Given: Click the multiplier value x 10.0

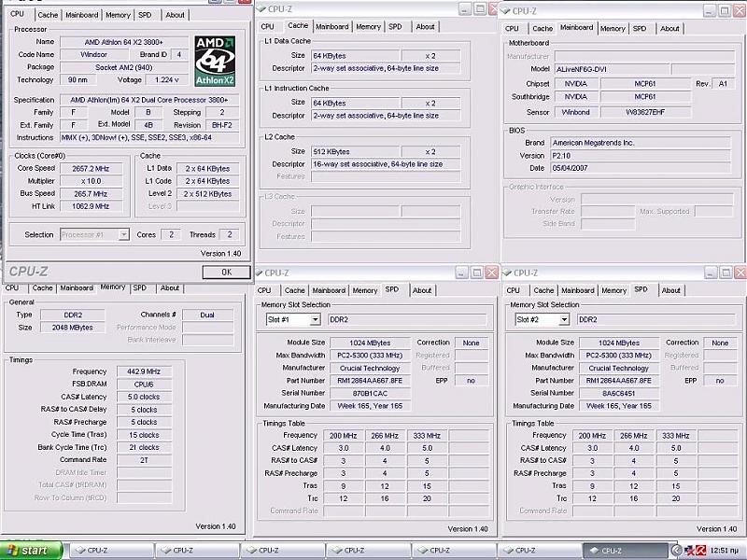Looking at the screenshot, I should pos(91,181).
